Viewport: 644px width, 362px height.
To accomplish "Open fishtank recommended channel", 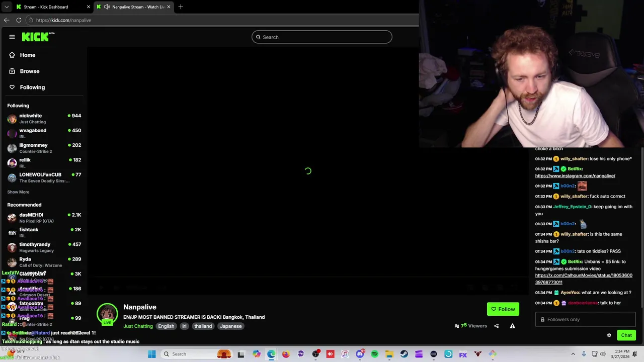I will [x=44, y=232].
